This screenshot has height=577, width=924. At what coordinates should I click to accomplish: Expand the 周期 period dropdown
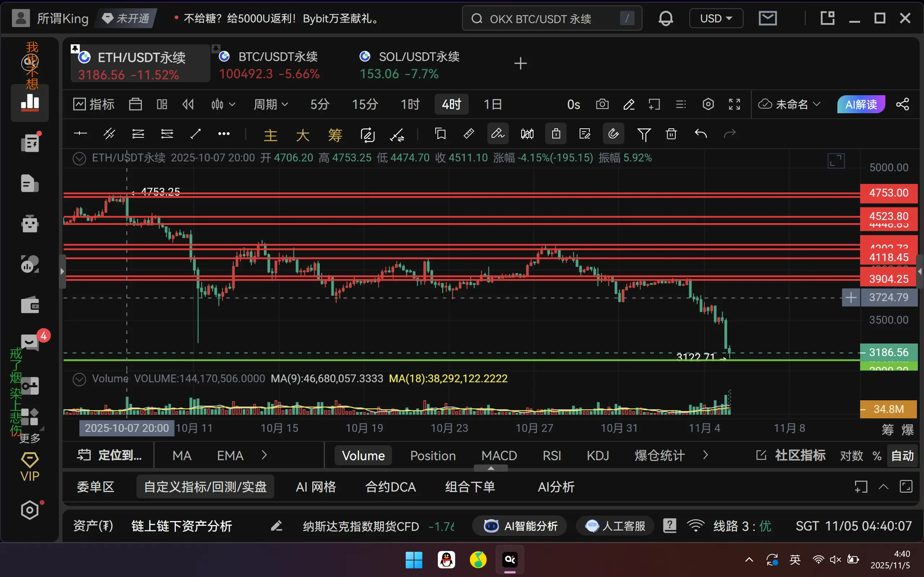(271, 104)
